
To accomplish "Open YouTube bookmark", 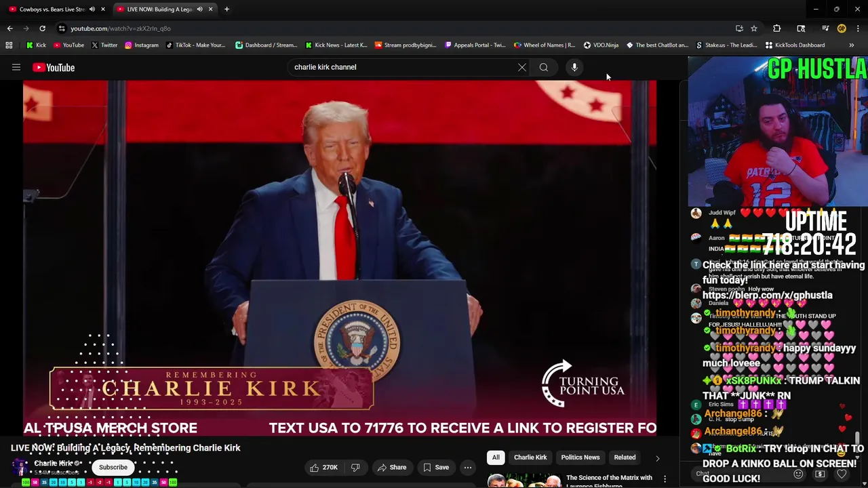I will [x=68, y=45].
